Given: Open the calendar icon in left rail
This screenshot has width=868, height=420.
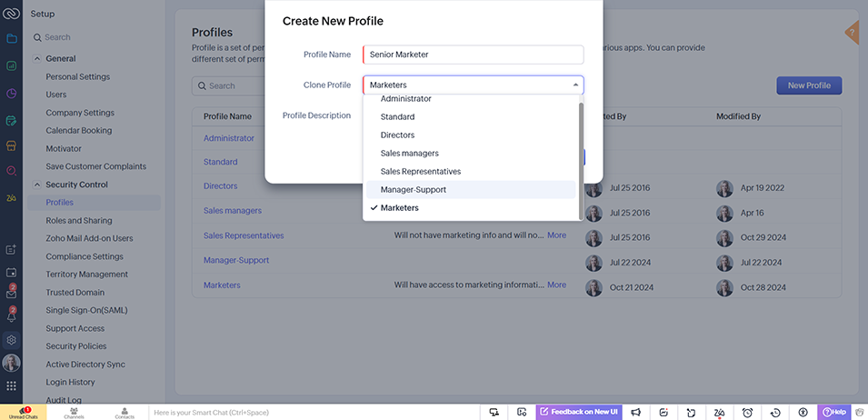Looking at the screenshot, I should tap(11, 272).
